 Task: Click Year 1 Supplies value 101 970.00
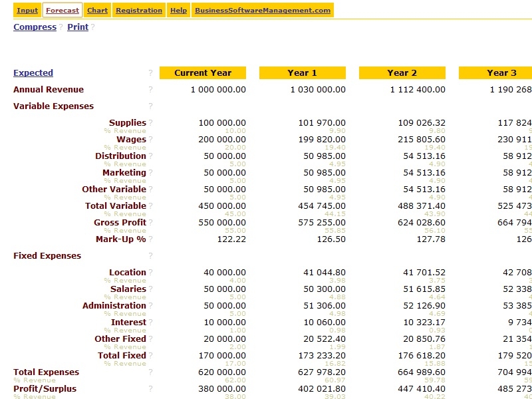tap(322, 123)
